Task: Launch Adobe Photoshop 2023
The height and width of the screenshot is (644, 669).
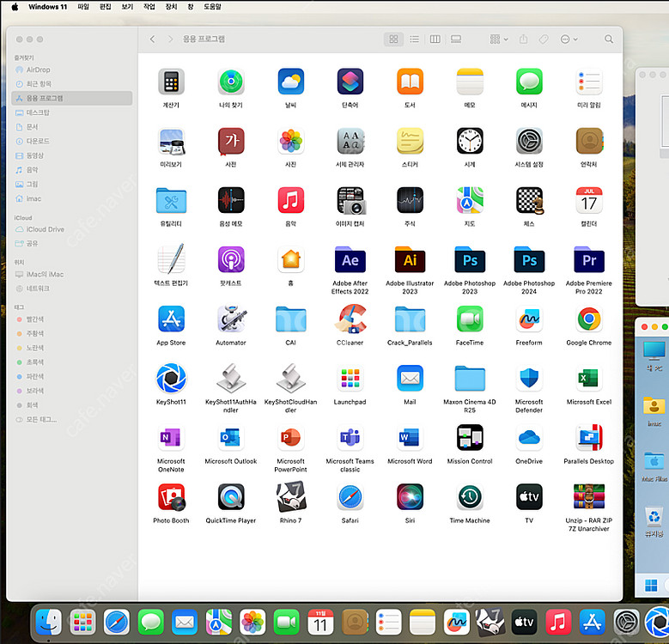Action: (x=469, y=259)
